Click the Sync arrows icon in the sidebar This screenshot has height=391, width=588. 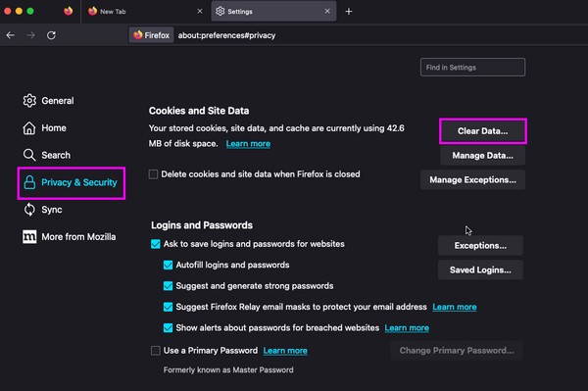[29, 210]
